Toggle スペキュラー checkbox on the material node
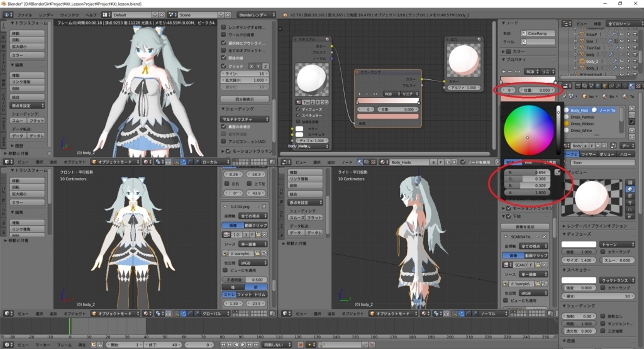The width and height of the screenshot is (644, 349). pyautogui.click(x=298, y=115)
